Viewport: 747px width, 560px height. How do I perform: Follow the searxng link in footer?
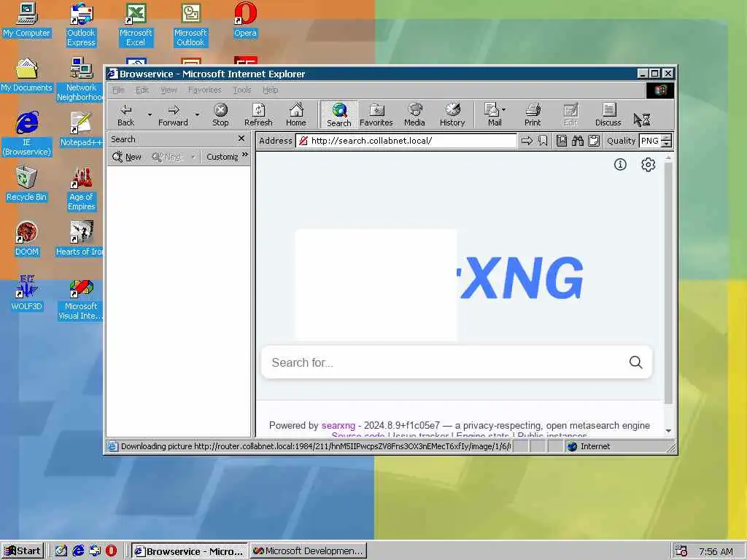point(338,425)
